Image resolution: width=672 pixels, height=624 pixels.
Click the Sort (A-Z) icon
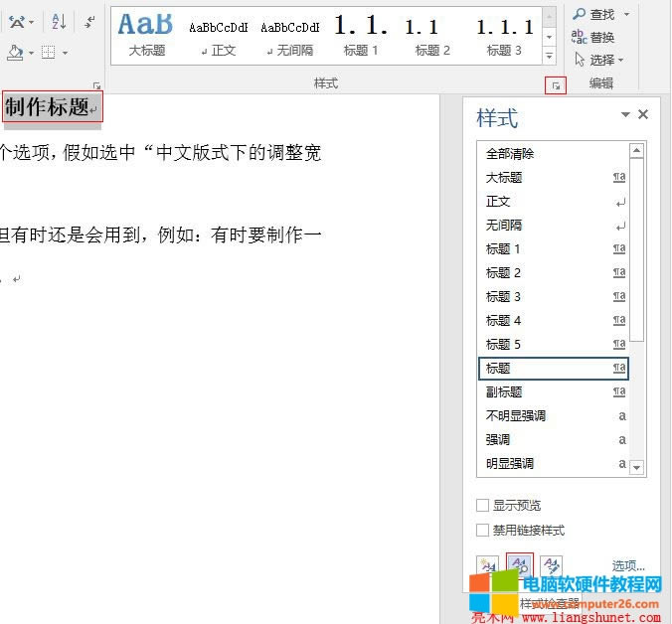coord(59,21)
